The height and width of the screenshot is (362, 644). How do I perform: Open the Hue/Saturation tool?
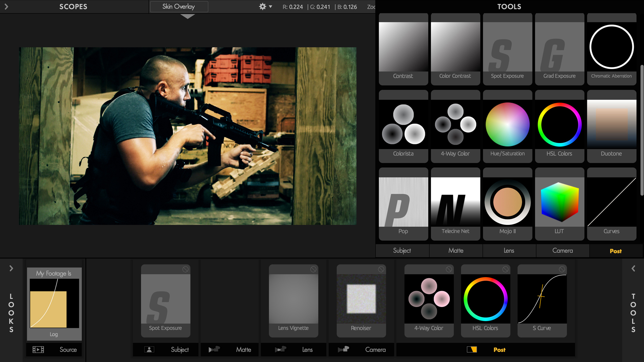(x=507, y=124)
